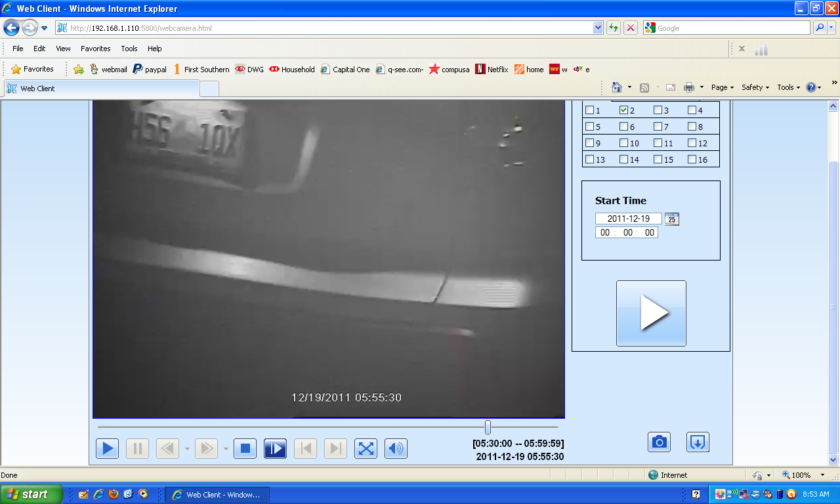Open the Page dropdown menu
Image resolution: width=840 pixels, height=504 pixels.
(723, 87)
